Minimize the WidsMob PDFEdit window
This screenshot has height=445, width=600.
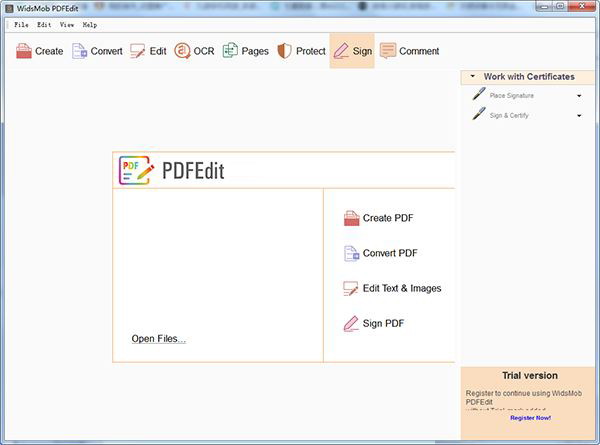coord(544,7)
